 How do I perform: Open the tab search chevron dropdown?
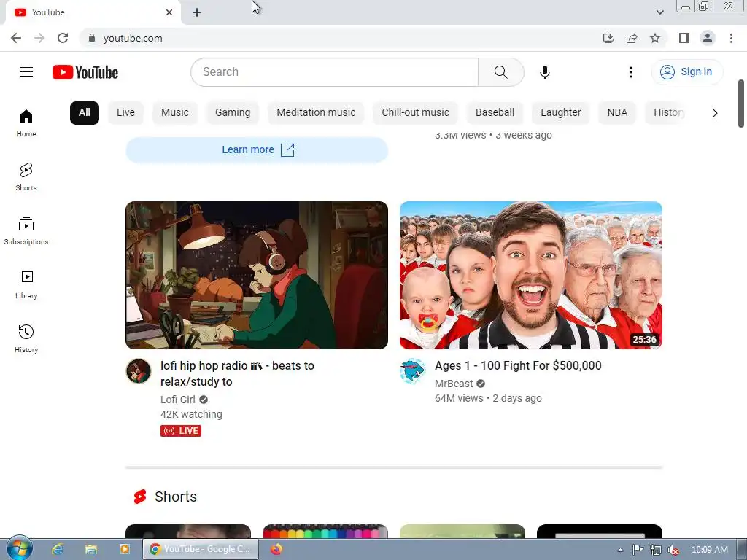point(659,12)
